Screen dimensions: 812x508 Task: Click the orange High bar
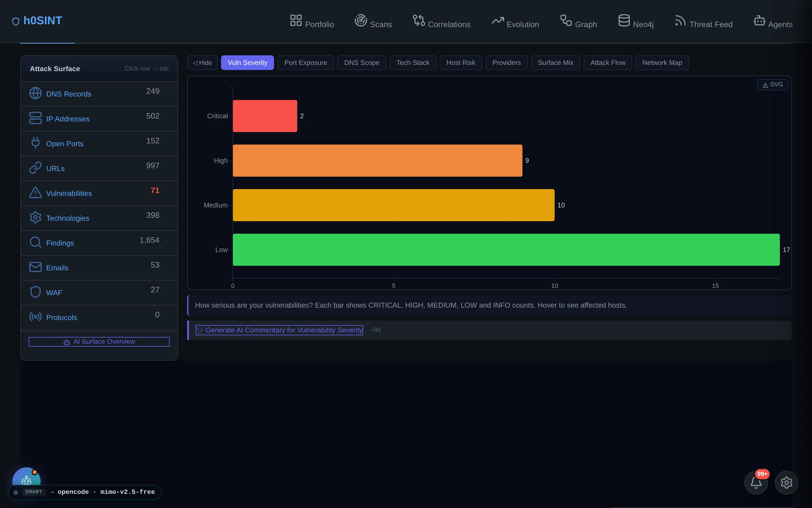pyautogui.click(x=378, y=161)
